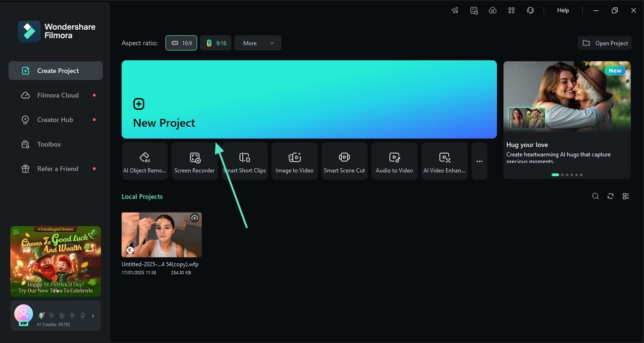Open Smart Short Clips tool
Image resolution: width=644 pixels, height=343 pixels.
[x=245, y=161]
